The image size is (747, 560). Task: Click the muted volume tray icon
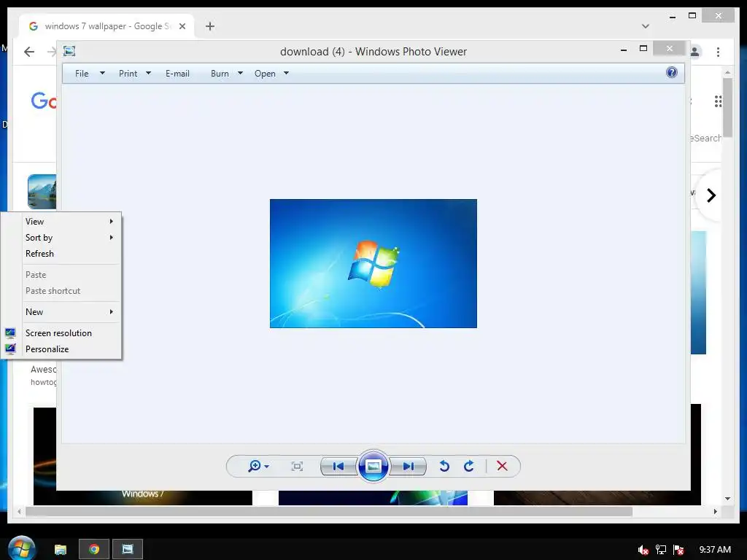coord(643,550)
